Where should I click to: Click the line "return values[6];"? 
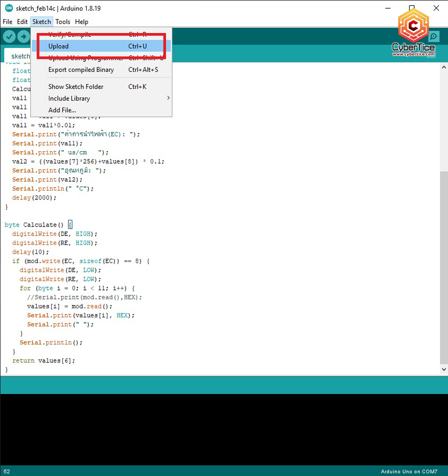coord(43,361)
